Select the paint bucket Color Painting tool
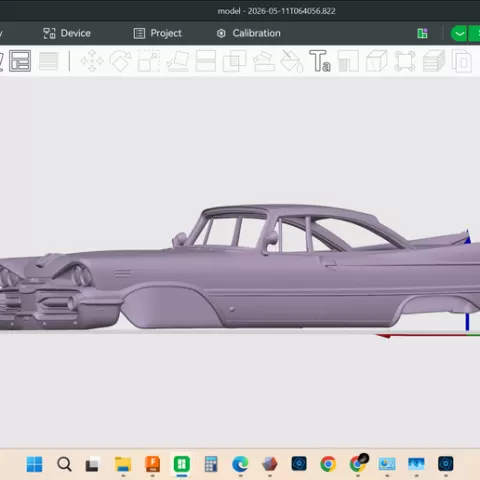 pyautogui.click(x=292, y=61)
